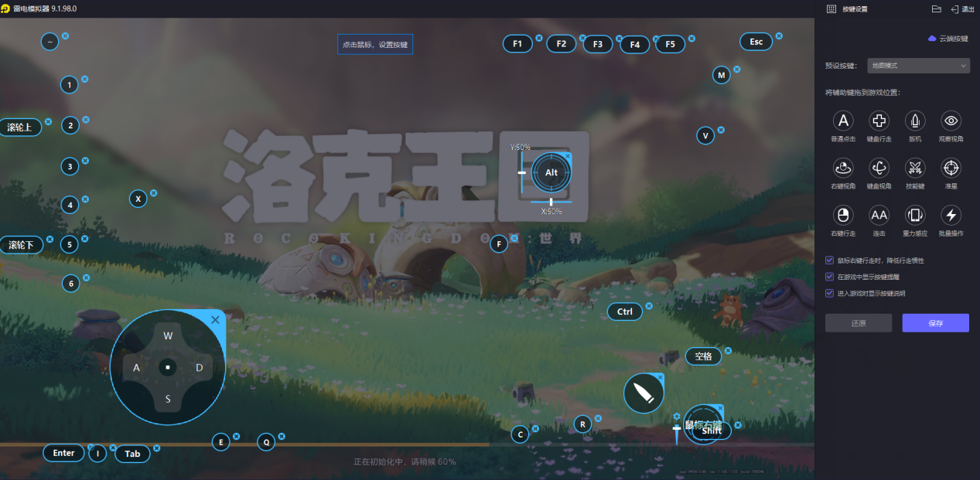Click the 还原 restore button

(x=859, y=323)
